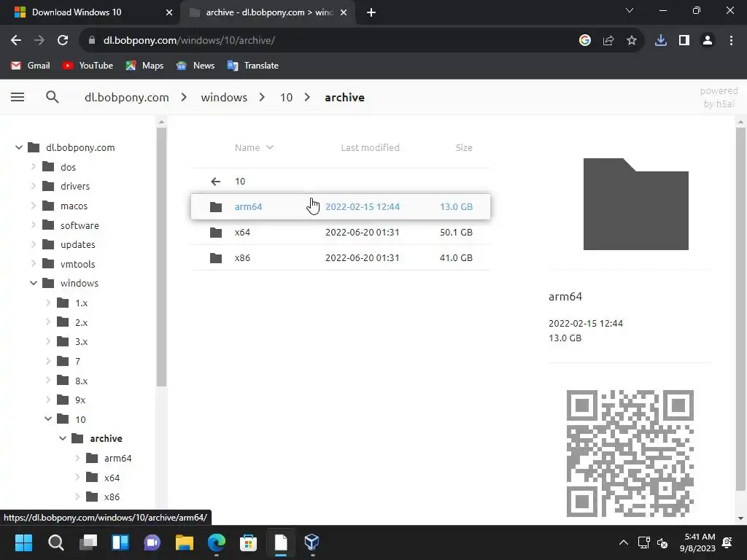This screenshot has height=560, width=747.
Task: Click the main page scrollbar
Action: click(740, 309)
